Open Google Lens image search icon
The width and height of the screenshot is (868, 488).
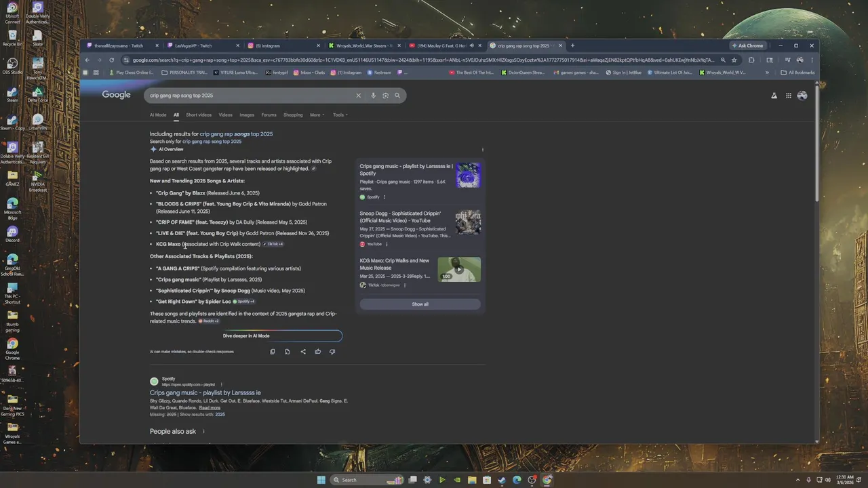(385, 96)
